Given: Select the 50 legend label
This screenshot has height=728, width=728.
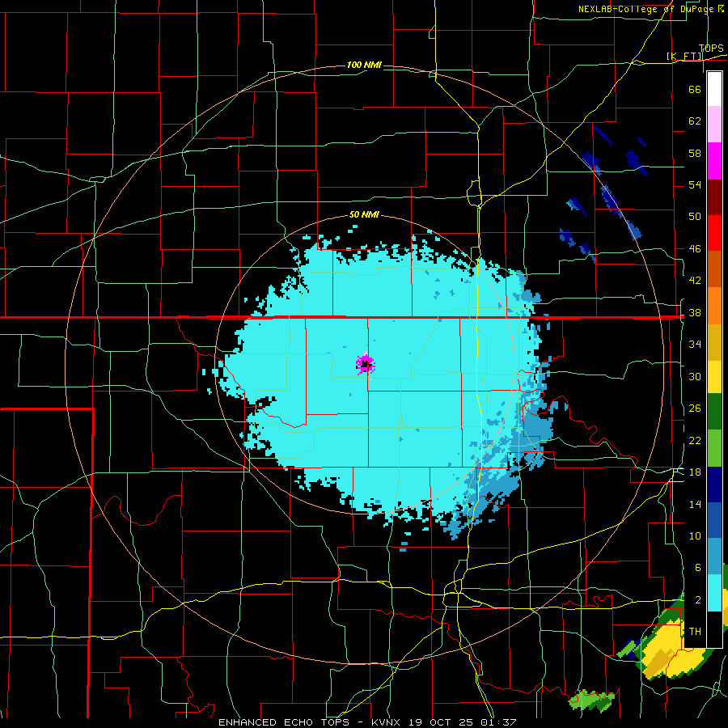Looking at the screenshot, I should 695,216.
